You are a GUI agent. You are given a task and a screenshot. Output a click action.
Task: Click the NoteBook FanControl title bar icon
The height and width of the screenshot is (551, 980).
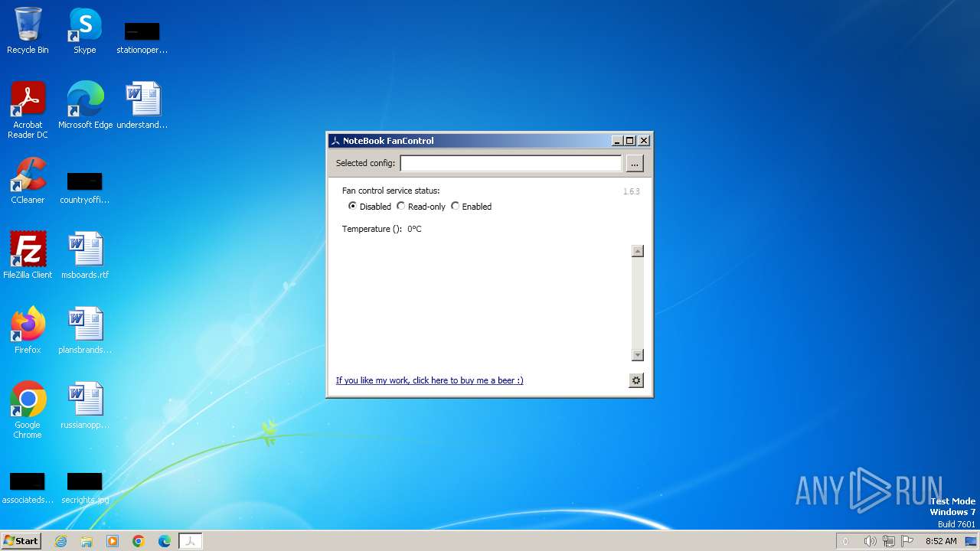(335, 141)
